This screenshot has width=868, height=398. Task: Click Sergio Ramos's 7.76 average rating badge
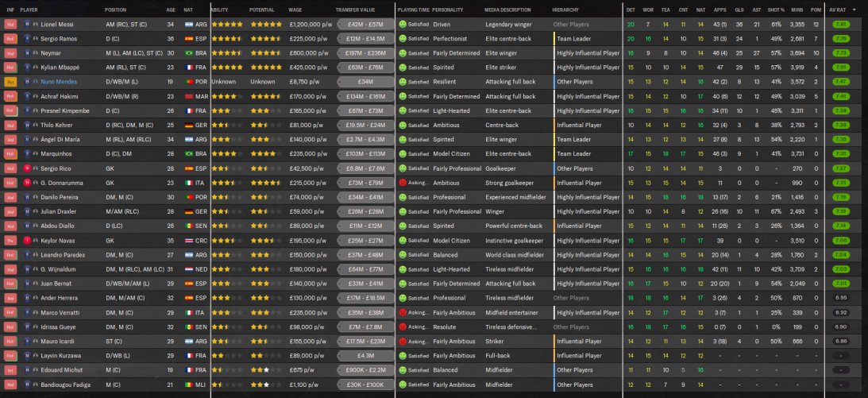click(x=841, y=39)
